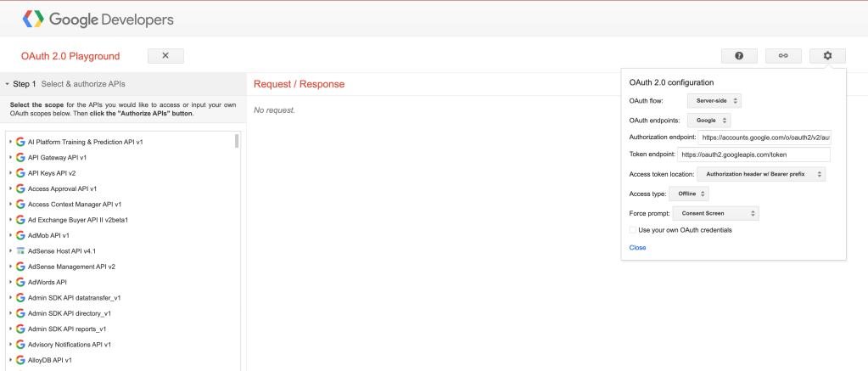Image resolution: width=868 pixels, height=371 pixels.
Task: Select Ad Exchange Buyer API II v2beta1
Action: click(x=78, y=220)
